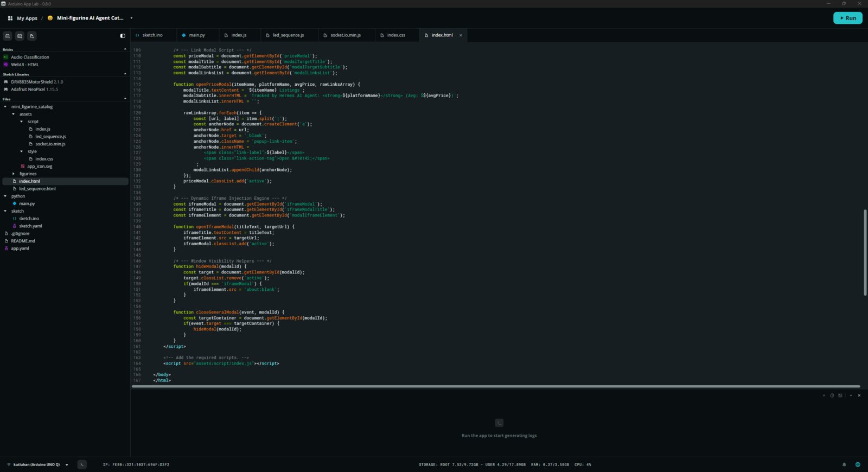
Task: Click the add brick toolbar icon
Action: 8,36
